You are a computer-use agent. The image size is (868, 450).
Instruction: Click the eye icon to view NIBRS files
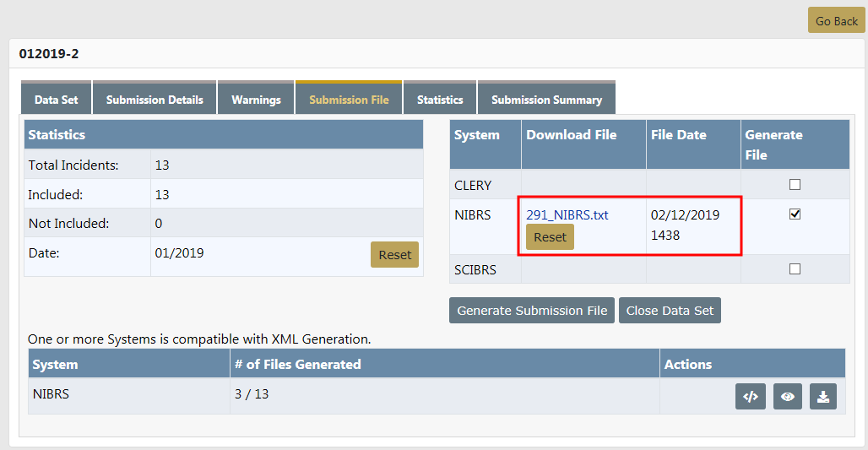pyautogui.click(x=787, y=397)
